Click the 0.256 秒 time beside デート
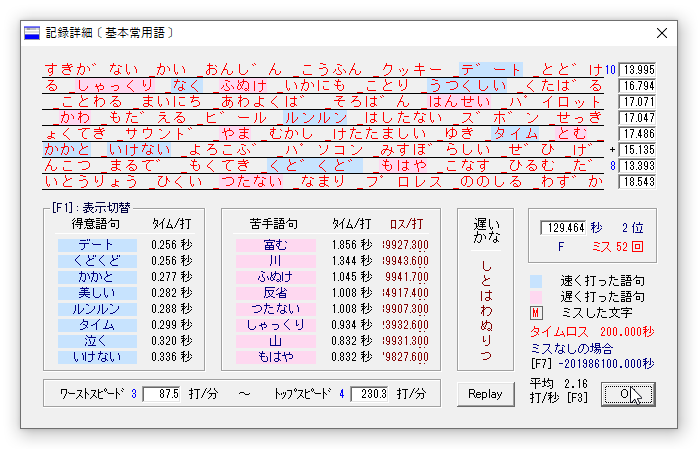 (x=171, y=245)
